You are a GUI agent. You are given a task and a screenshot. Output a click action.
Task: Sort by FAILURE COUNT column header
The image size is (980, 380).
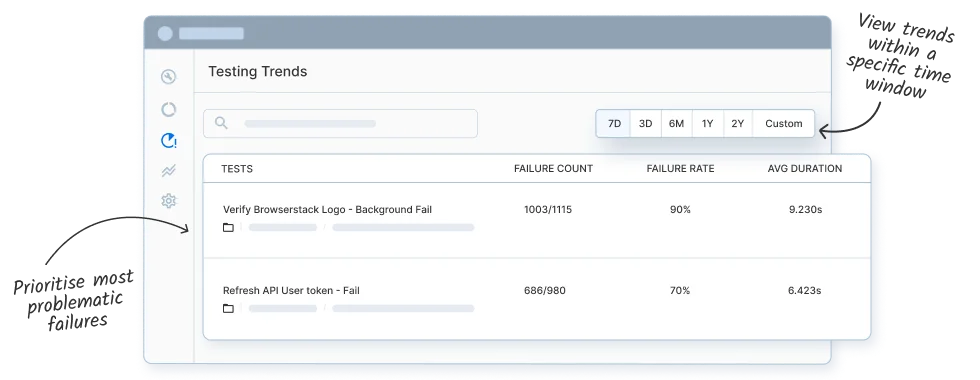tap(553, 169)
